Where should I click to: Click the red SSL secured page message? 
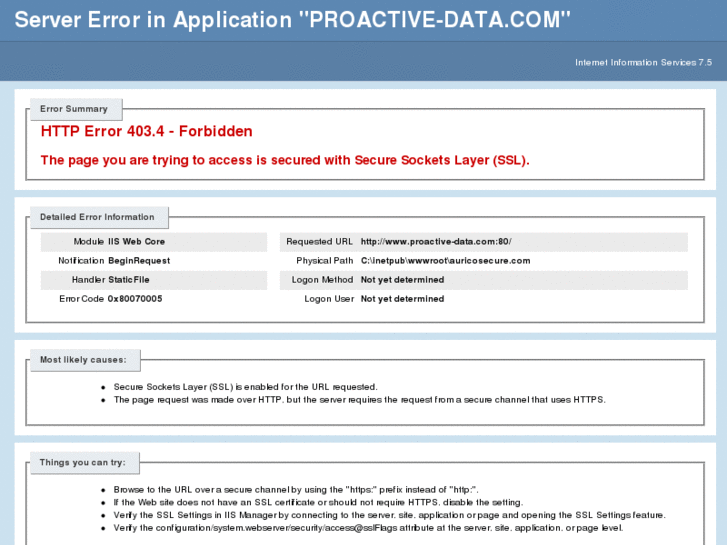tap(285, 160)
